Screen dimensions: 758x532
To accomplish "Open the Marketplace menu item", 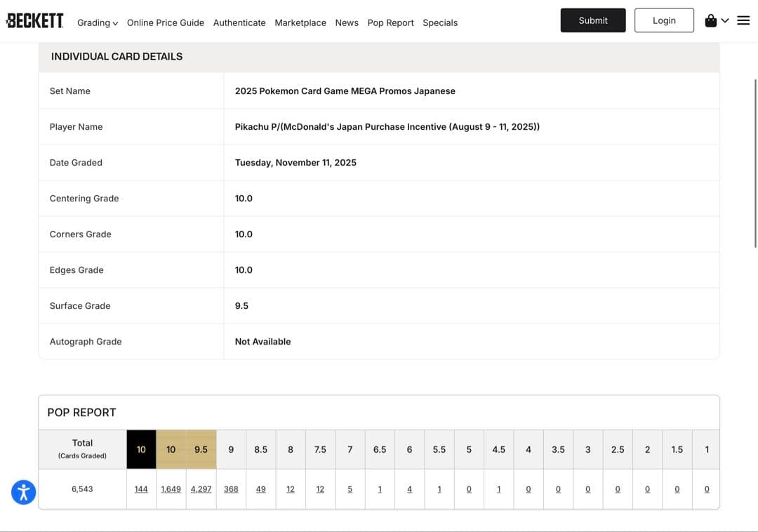I will coord(300,22).
